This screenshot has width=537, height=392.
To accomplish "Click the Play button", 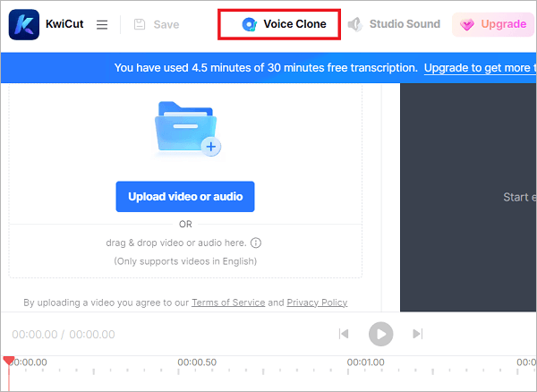I will (381, 334).
